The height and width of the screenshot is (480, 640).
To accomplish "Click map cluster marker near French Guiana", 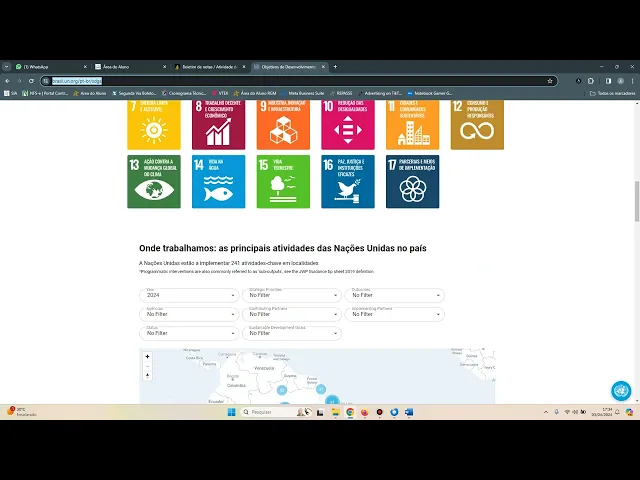I will (x=321, y=389).
